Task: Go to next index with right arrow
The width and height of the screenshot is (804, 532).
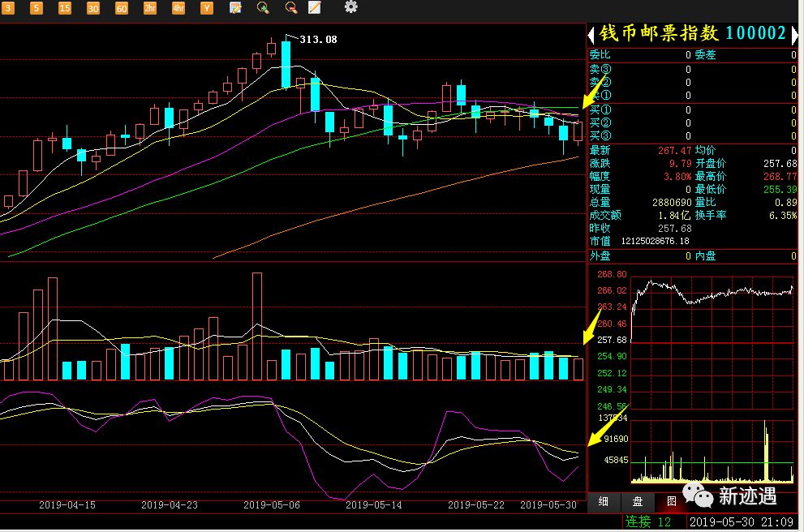Action: tap(794, 34)
